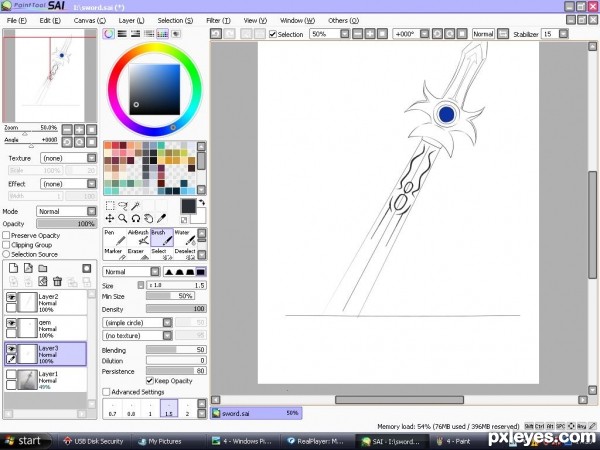
Task: Show the color wheel panel
Action: click(x=109, y=34)
